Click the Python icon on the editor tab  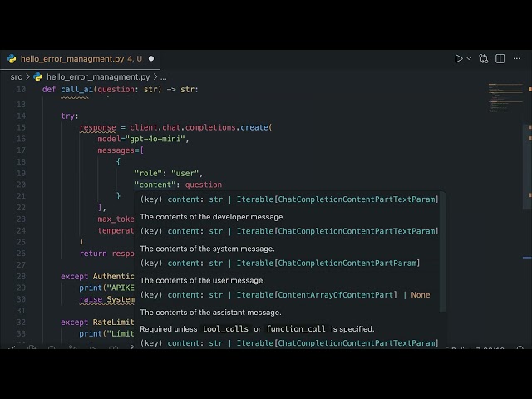click(x=12, y=59)
